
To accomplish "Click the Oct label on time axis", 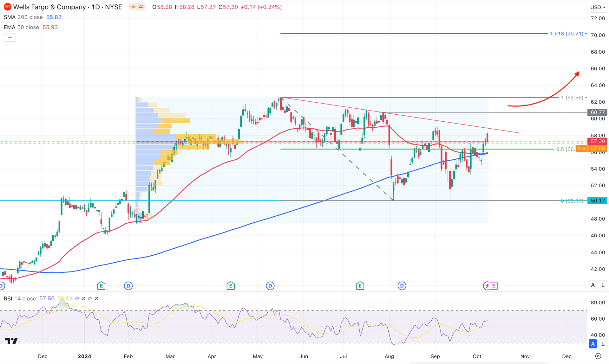I will click(x=477, y=356).
